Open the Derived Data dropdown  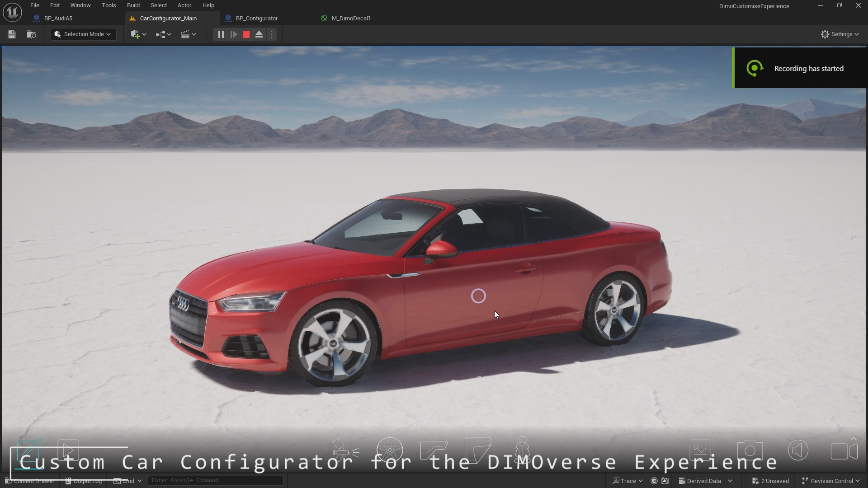coord(705,481)
